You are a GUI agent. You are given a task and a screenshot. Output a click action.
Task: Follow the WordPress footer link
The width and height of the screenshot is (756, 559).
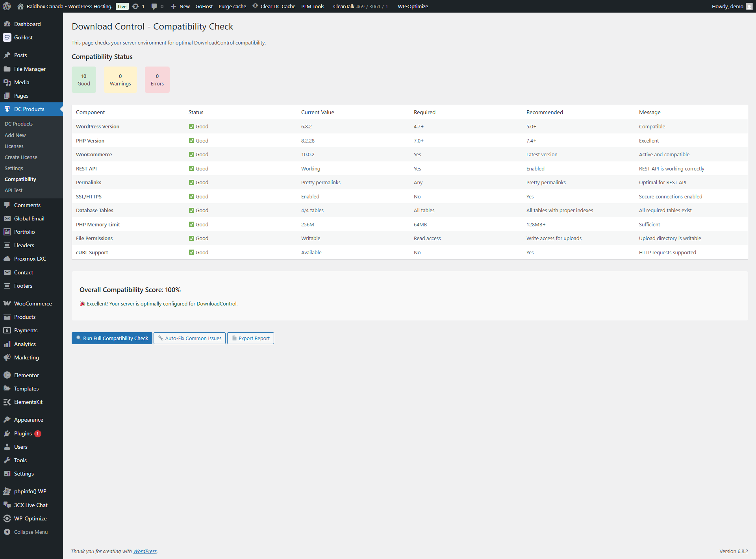click(x=145, y=551)
